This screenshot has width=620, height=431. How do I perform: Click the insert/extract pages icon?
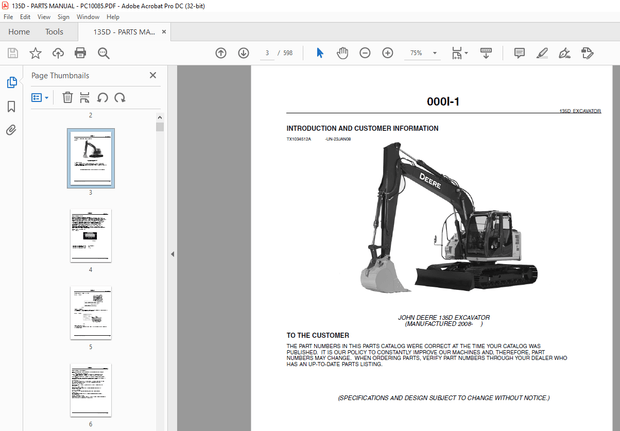click(x=85, y=97)
